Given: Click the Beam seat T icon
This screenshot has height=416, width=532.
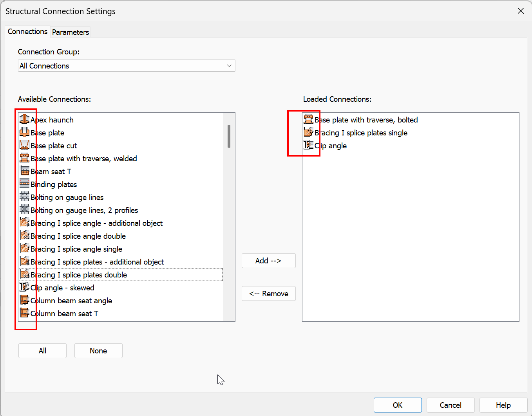Looking at the screenshot, I should click(25, 171).
